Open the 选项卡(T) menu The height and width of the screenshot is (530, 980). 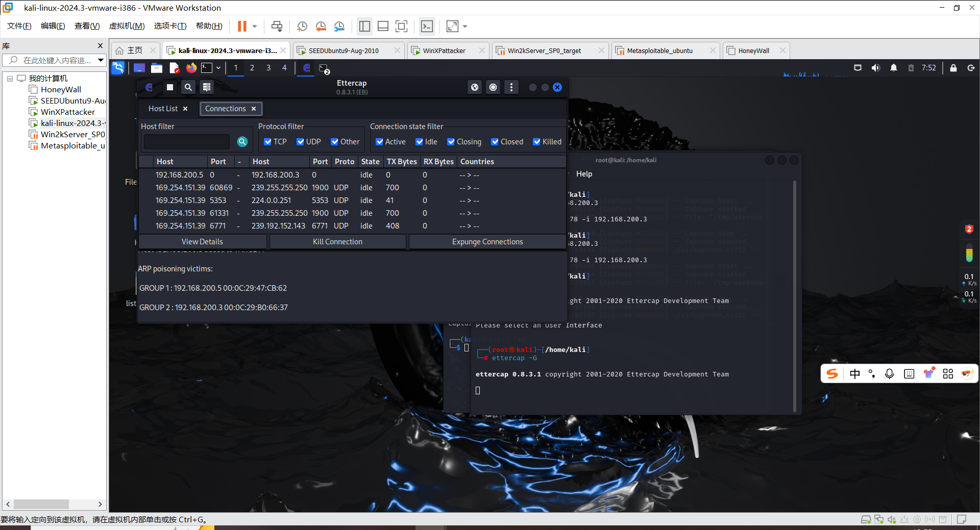[x=170, y=26]
